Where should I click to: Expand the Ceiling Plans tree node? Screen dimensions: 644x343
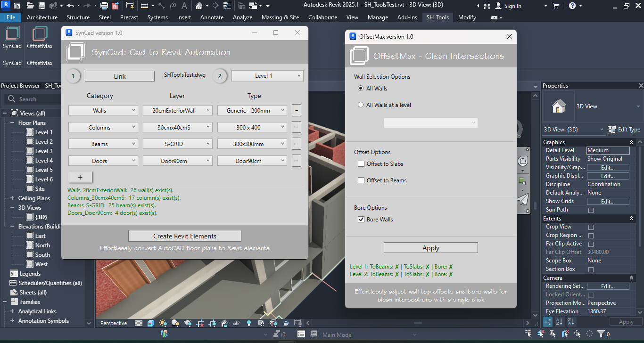pos(13,198)
